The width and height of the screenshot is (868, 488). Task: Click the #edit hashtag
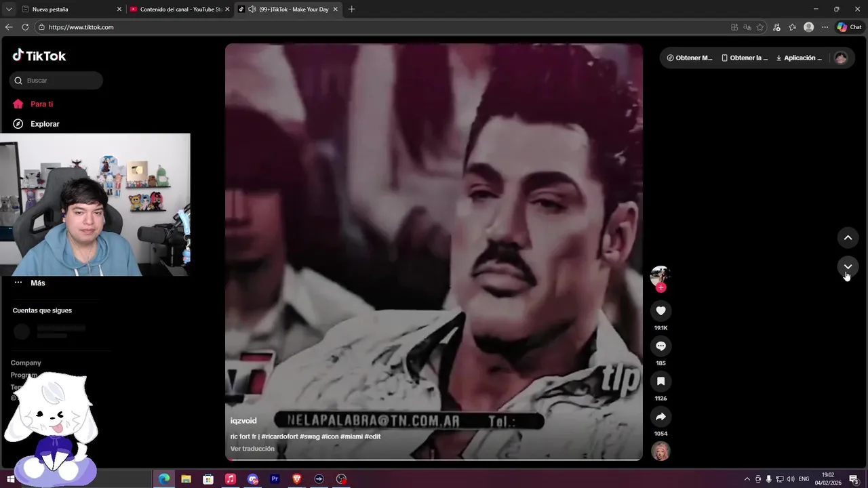(x=372, y=436)
